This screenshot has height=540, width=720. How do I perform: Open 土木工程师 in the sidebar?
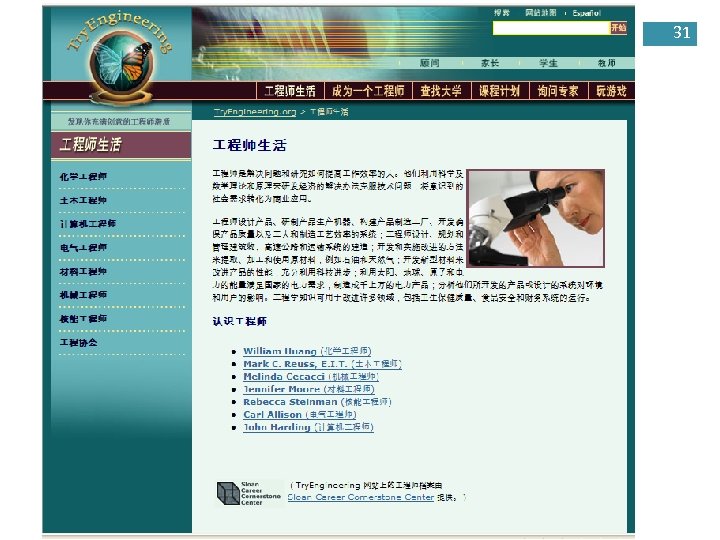click(x=83, y=200)
